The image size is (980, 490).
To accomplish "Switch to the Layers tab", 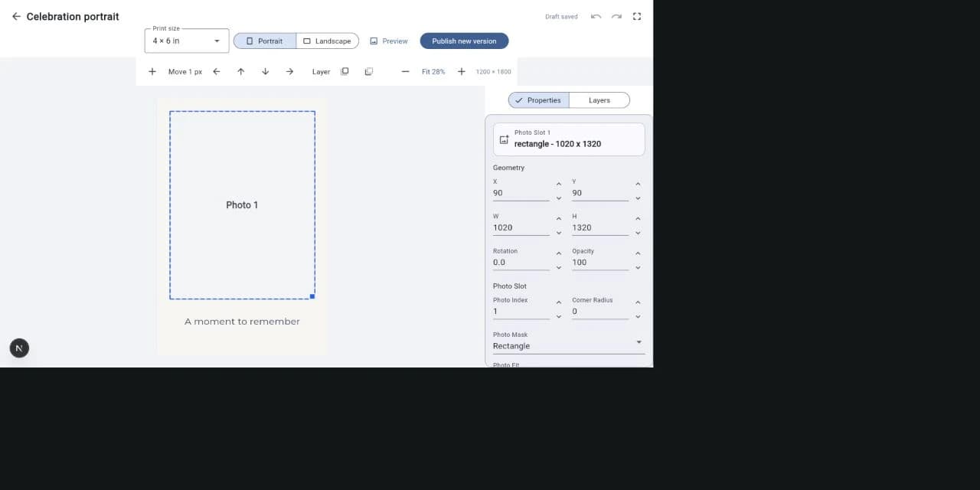I will [599, 100].
